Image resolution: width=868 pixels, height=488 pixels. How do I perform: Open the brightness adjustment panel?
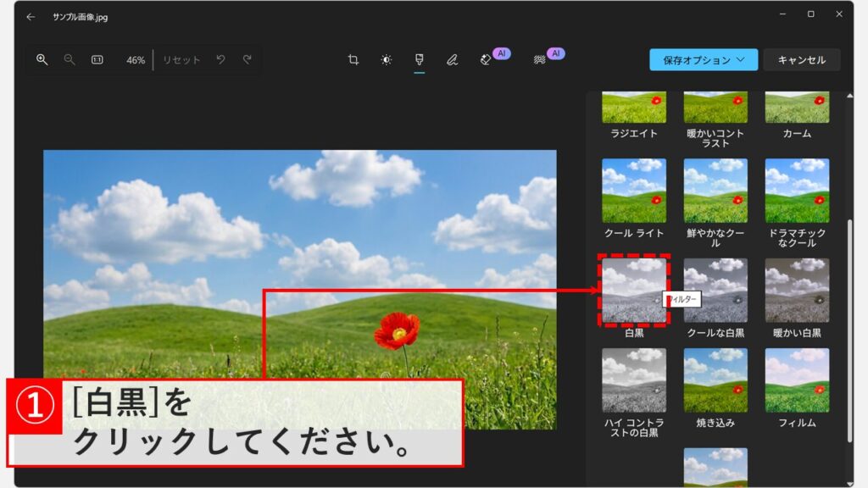[x=387, y=60]
